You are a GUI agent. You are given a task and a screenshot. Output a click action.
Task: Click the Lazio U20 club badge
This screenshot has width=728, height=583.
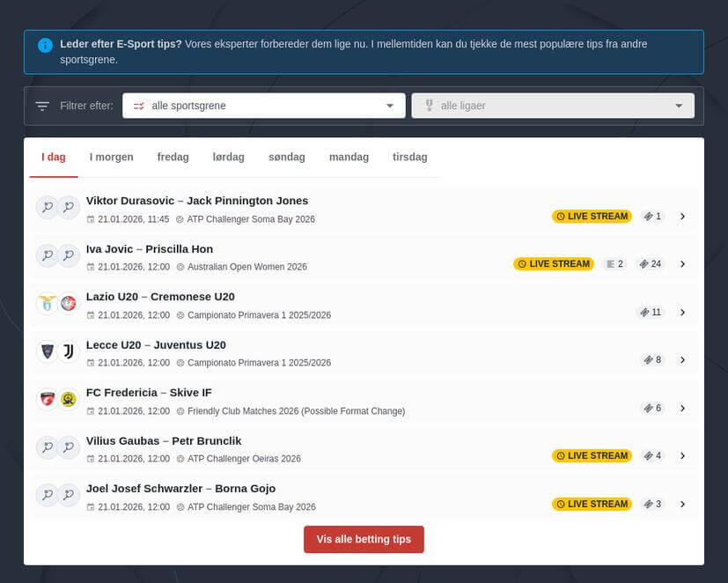point(47,303)
